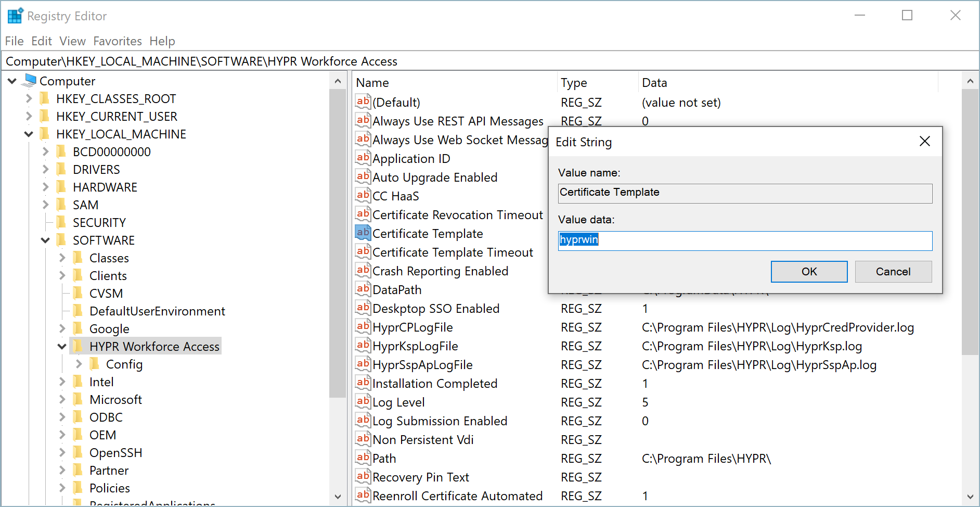980x507 pixels.
Task: Open the Favorites menu
Action: [118, 41]
